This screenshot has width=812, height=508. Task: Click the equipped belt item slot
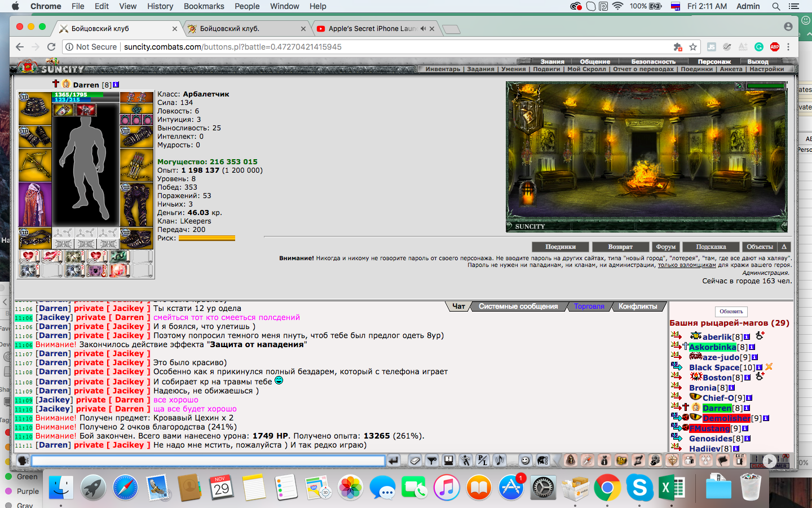click(35, 238)
